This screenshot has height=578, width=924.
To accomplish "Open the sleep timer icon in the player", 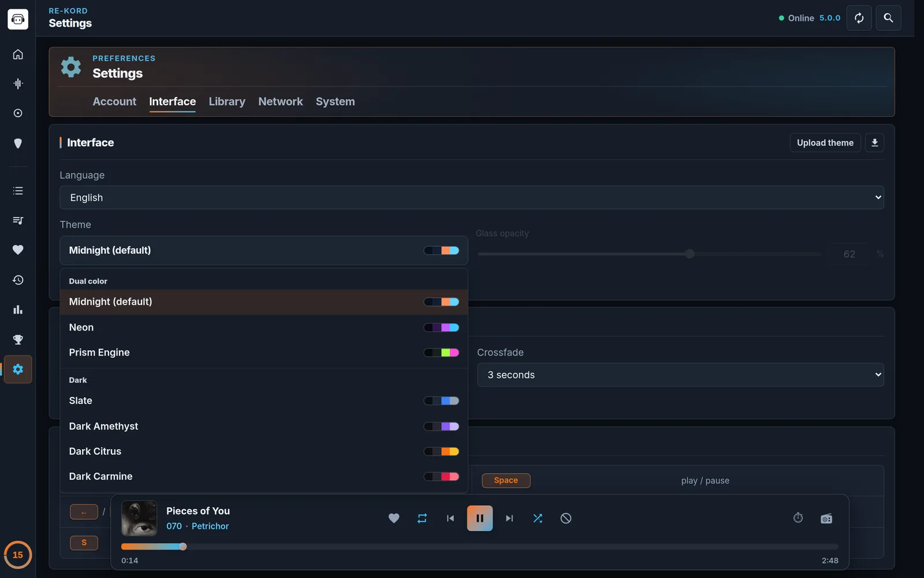I will click(x=798, y=518).
